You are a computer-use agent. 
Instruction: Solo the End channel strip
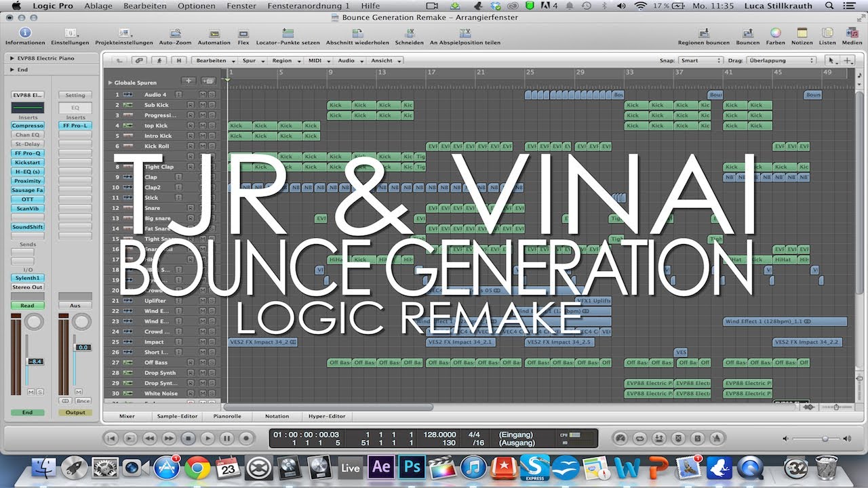point(40,392)
